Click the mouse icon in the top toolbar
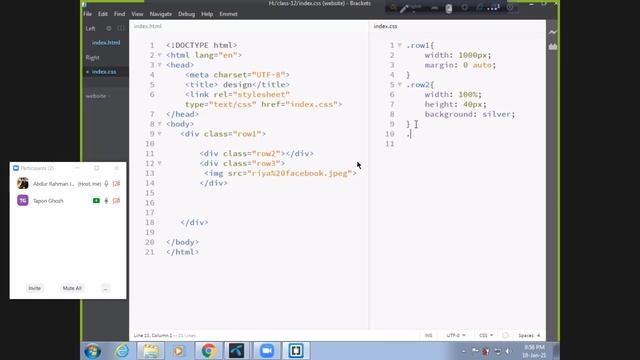 tap(449, 8)
